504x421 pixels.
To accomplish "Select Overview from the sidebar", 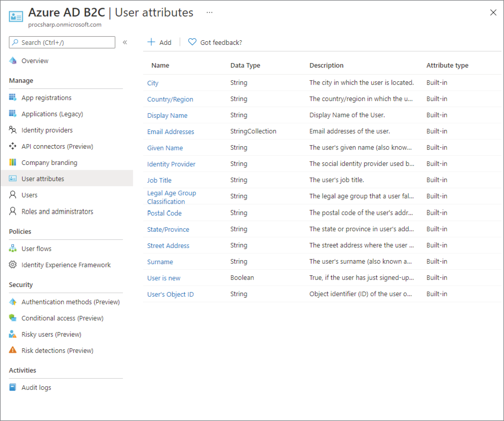I will tap(35, 60).
